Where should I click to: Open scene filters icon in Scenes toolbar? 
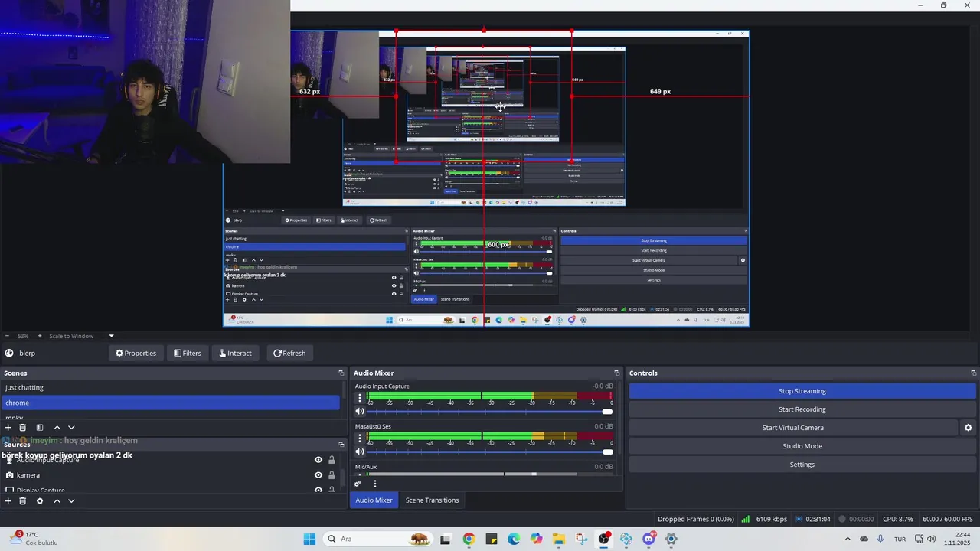[x=40, y=428]
